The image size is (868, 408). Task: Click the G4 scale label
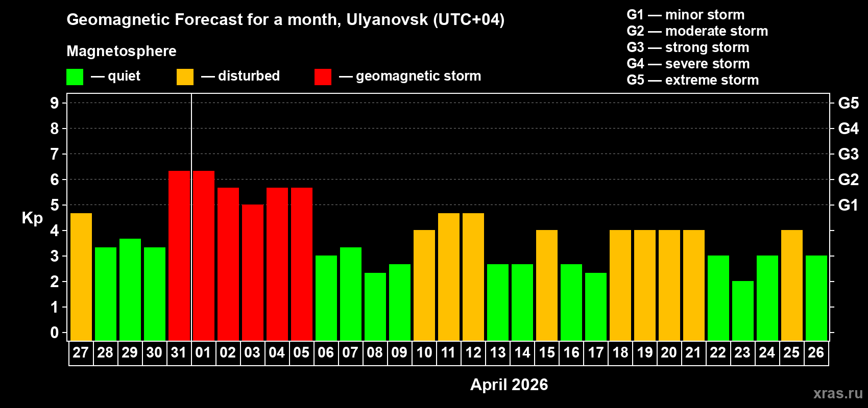849,129
